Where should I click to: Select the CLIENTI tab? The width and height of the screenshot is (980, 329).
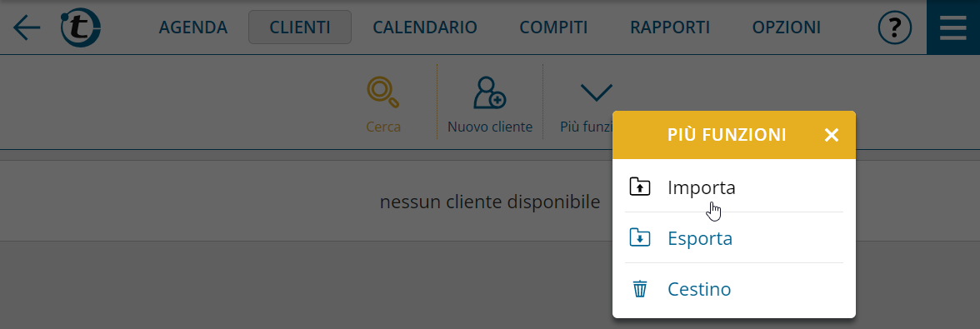click(300, 27)
